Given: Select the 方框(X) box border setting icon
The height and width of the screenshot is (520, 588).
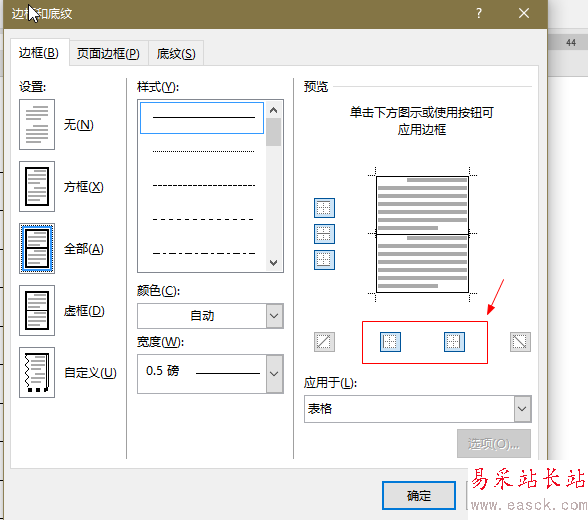Looking at the screenshot, I should click(x=37, y=186).
